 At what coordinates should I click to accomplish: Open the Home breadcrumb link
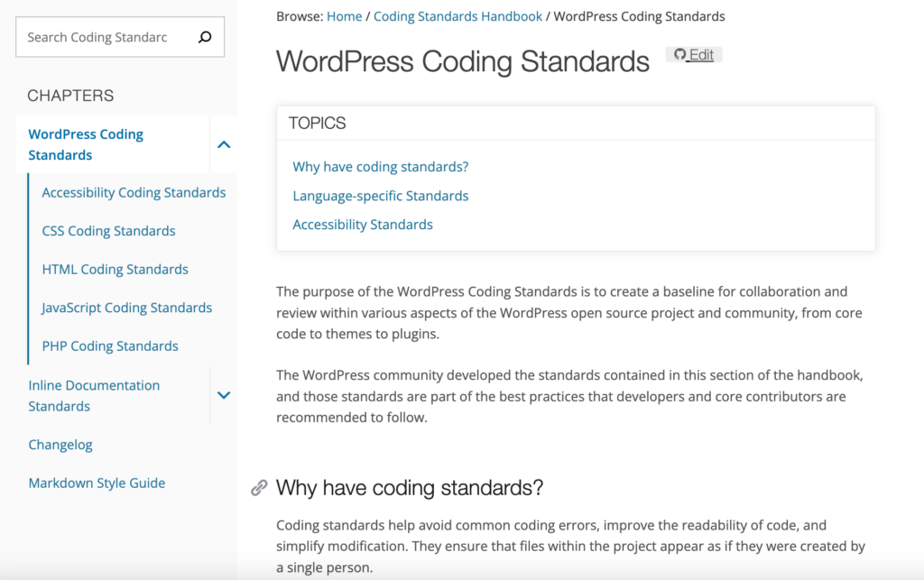click(x=344, y=15)
